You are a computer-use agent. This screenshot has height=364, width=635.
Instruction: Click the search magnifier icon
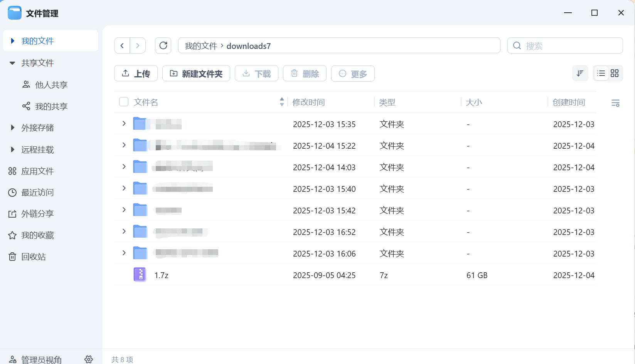pos(517,45)
